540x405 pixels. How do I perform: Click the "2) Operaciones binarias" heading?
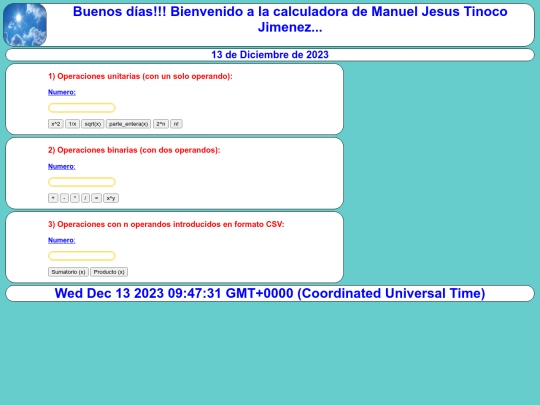134,150
